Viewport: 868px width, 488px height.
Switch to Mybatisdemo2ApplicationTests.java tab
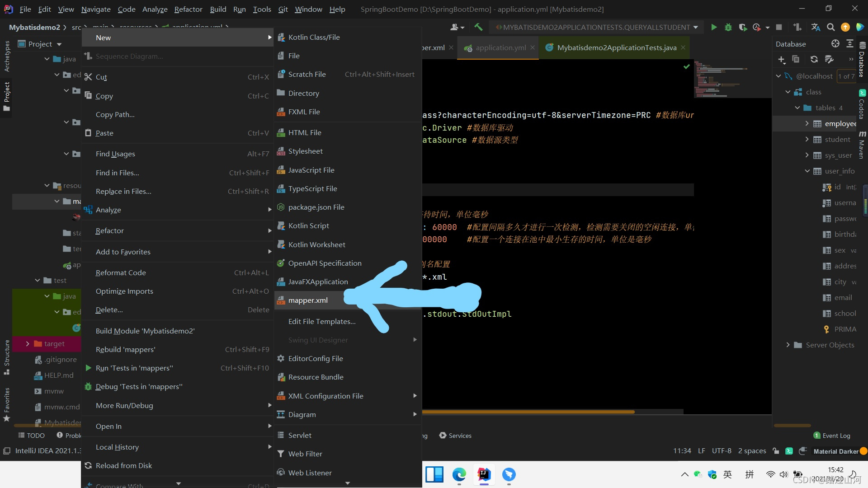[x=617, y=47]
